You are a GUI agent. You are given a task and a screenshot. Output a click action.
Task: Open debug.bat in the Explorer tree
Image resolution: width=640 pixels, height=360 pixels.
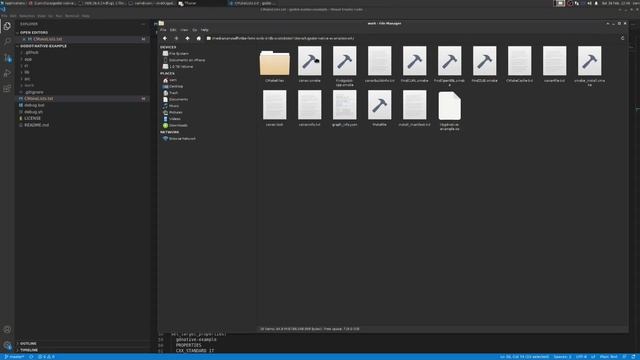tap(34, 105)
